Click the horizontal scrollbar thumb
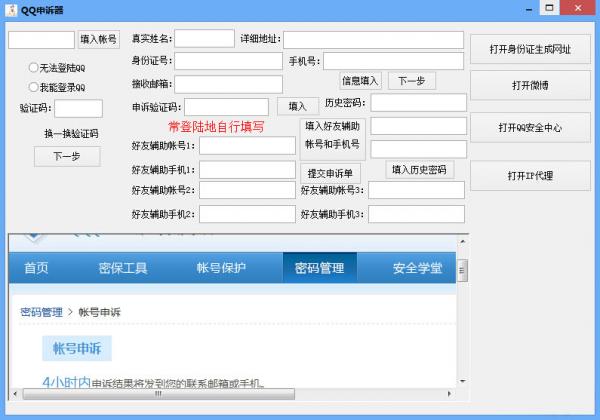The height and width of the screenshot is (420, 600). [x=158, y=394]
